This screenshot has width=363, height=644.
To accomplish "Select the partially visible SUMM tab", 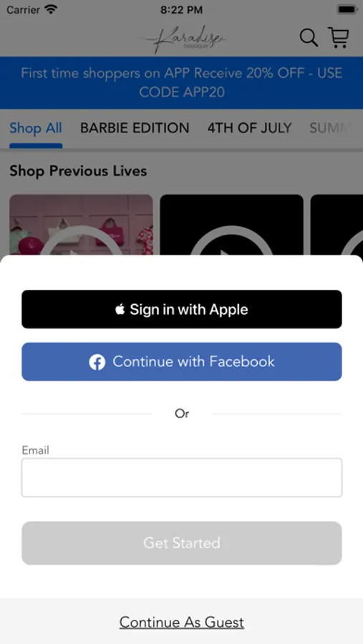I will (x=331, y=128).
